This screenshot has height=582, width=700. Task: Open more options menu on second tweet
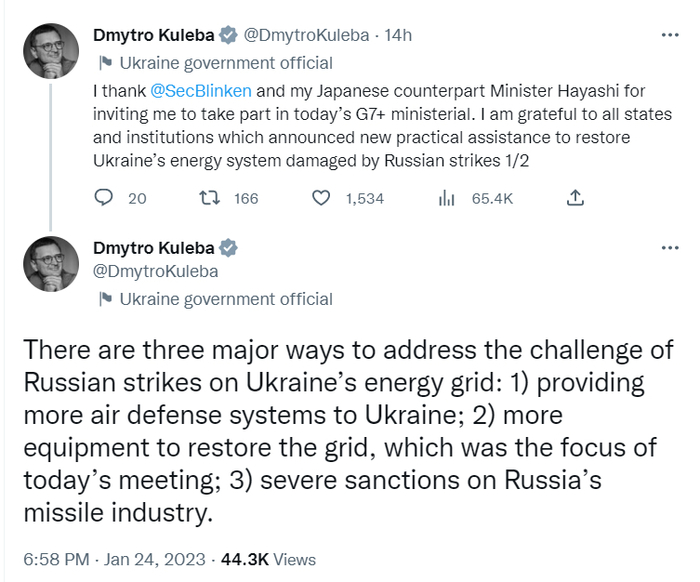tap(670, 248)
